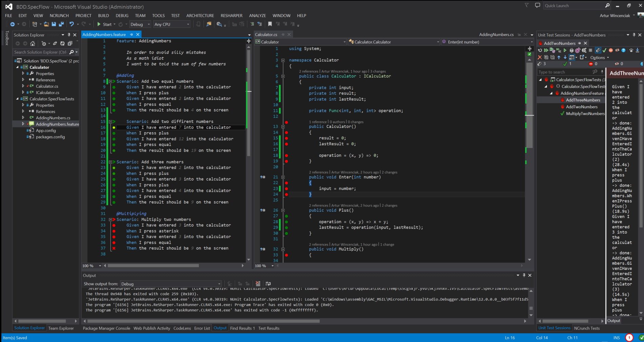Open the Any CPU platform dropdown

click(172, 24)
